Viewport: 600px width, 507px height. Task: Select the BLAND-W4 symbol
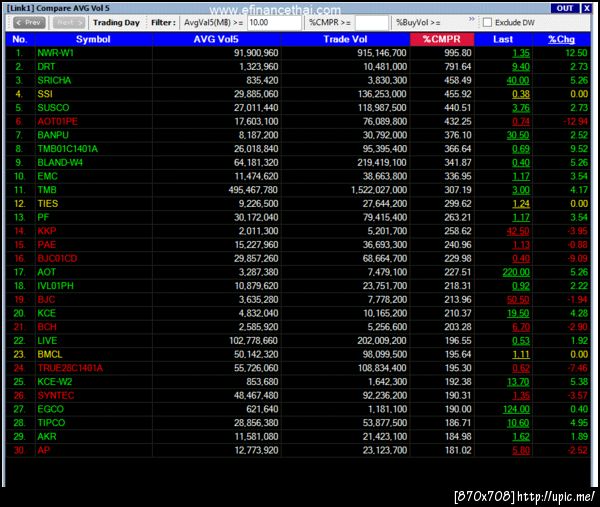pyautogui.click(x=60, y=163)
